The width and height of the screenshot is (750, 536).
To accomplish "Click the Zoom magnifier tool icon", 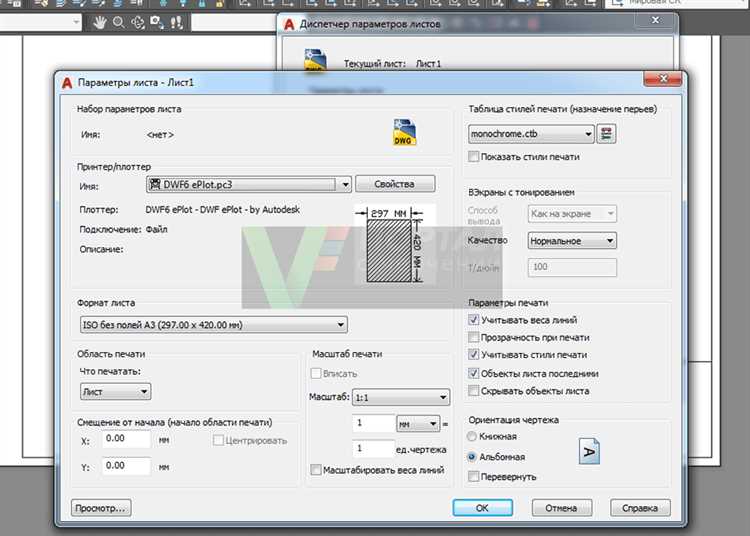I will (119, 21).
